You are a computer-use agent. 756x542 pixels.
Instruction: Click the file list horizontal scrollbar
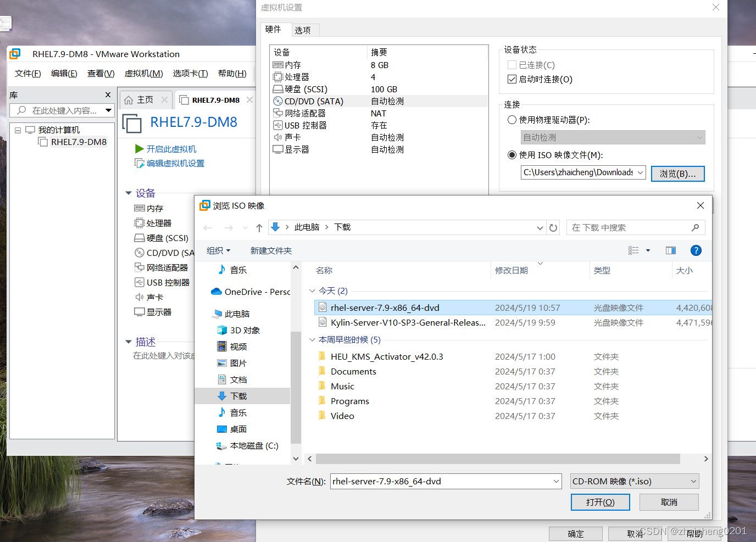point(498,459)
